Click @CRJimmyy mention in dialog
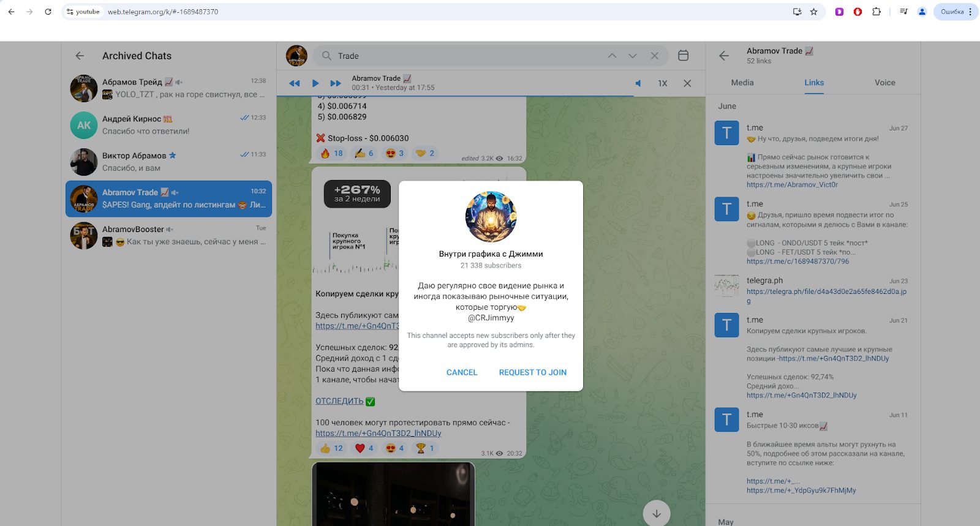The image size is (980, 526). pyautogui.click(x=491, y=318)
